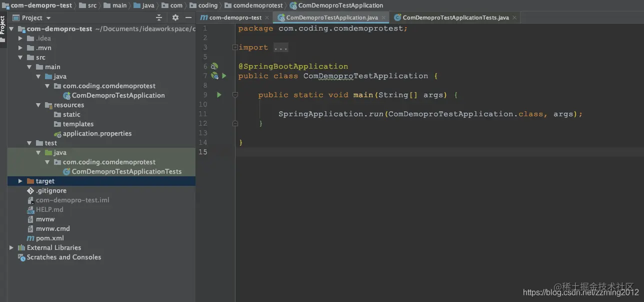Click the Spring gutter icon on line 7

pyautogui.click(x=214, y=76)
